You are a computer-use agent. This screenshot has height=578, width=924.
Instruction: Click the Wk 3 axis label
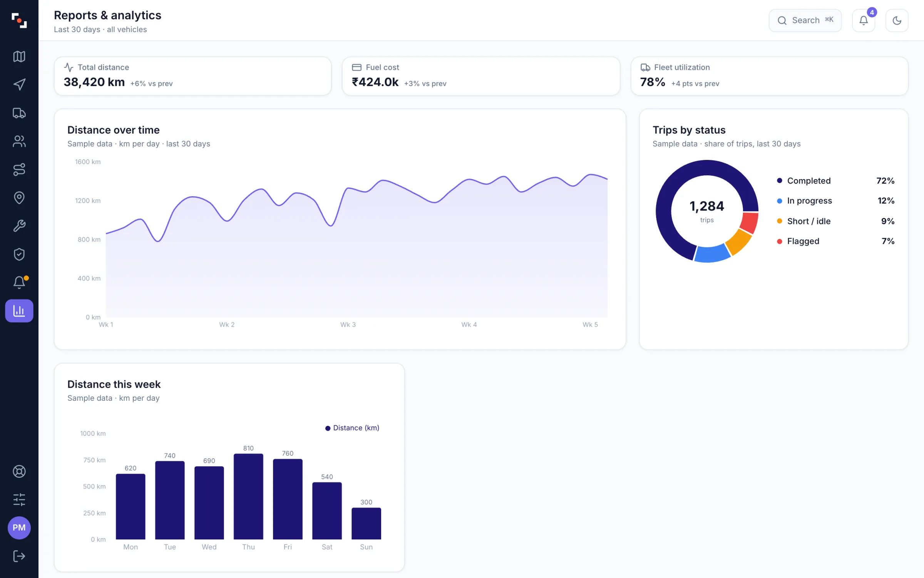point(348,324)
